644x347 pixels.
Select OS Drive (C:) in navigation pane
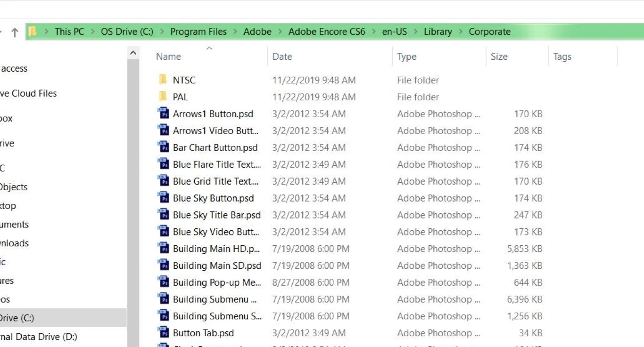(x=63, y=318)
